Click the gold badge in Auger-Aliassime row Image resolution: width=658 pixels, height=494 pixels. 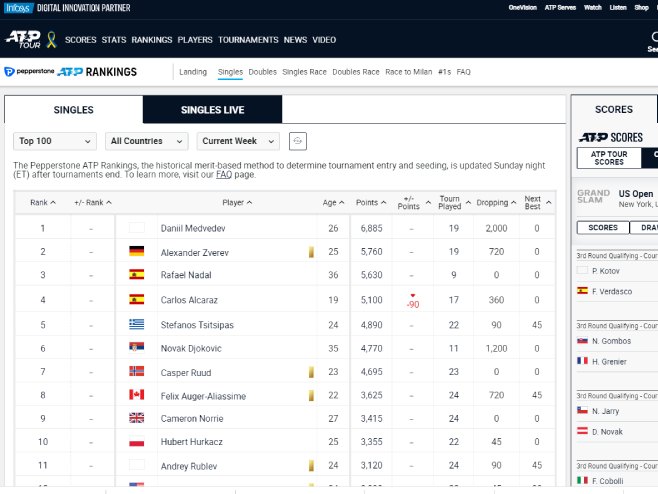coord(311,395)
